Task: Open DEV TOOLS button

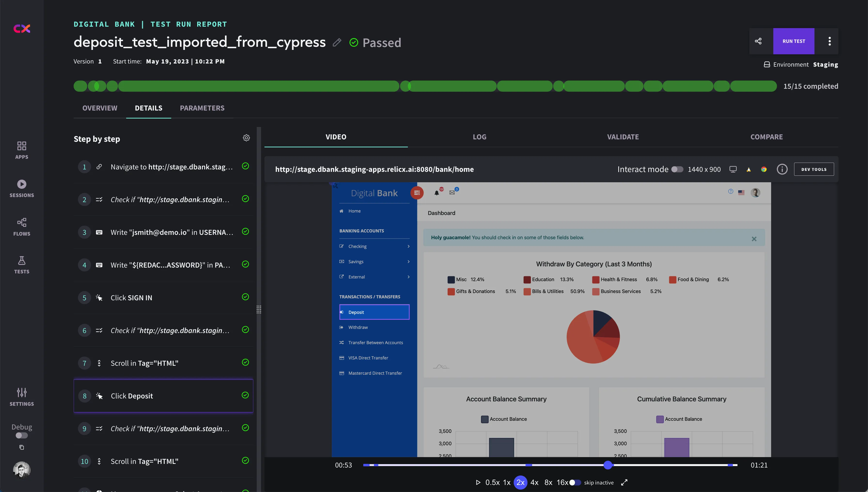Action: coord(814,169)
